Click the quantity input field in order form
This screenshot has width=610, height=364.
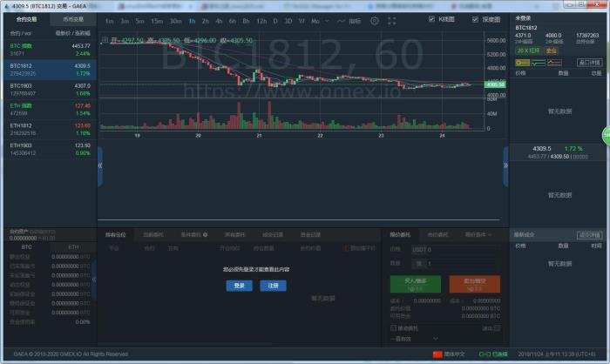(464, 264)
